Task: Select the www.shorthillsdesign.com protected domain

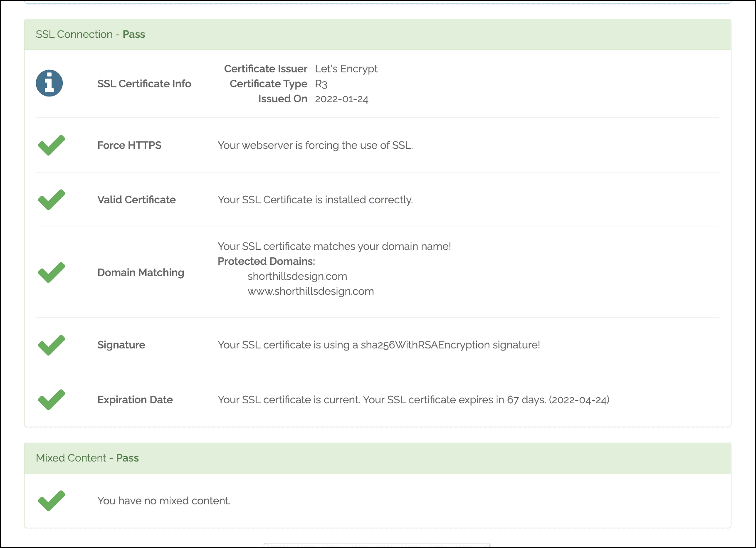Action: click(310, 291)
